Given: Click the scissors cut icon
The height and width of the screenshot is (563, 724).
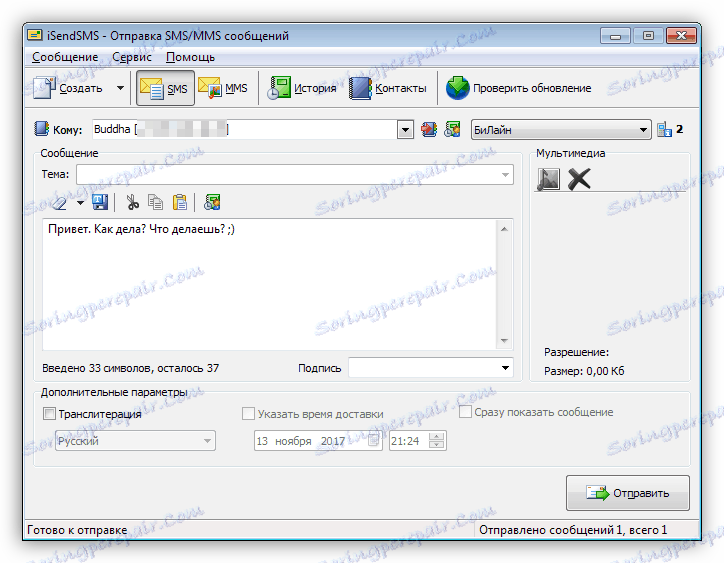Looking at the screenshot, I should [x=133, y=202].
